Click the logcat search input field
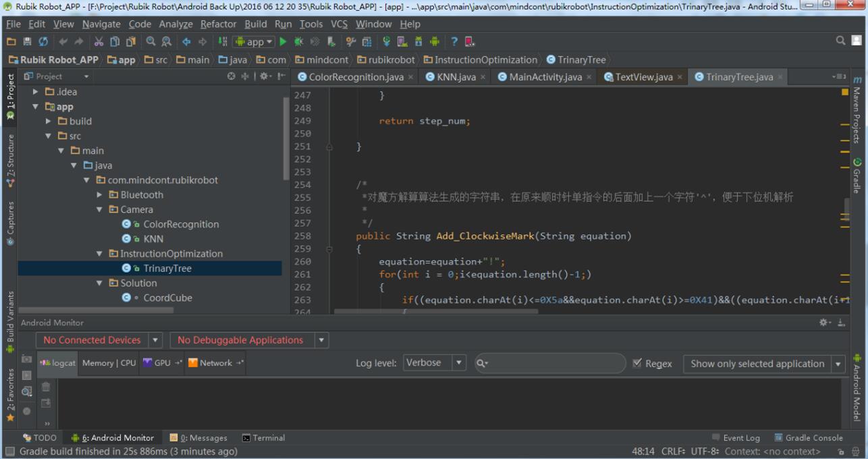 click(553, 363)
